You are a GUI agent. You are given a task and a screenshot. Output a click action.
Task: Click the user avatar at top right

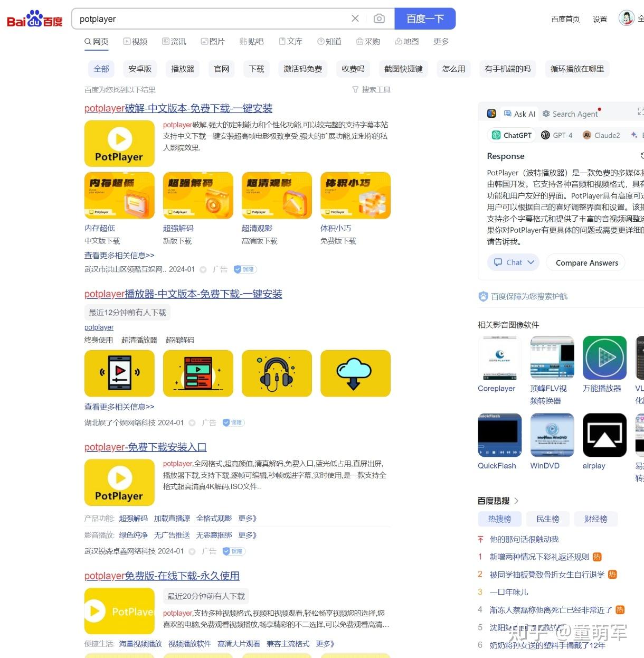tap(626, 18)
